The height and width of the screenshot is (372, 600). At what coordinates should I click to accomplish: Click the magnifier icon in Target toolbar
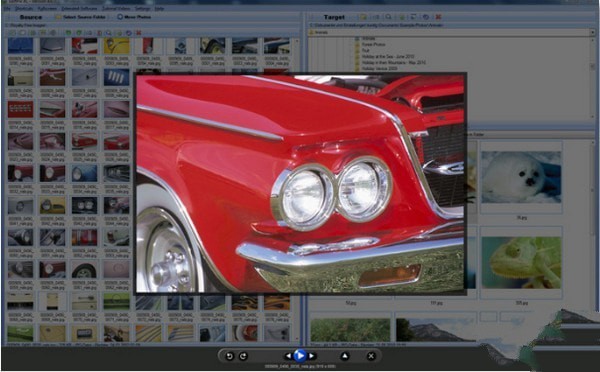click(x=388, y=17)
